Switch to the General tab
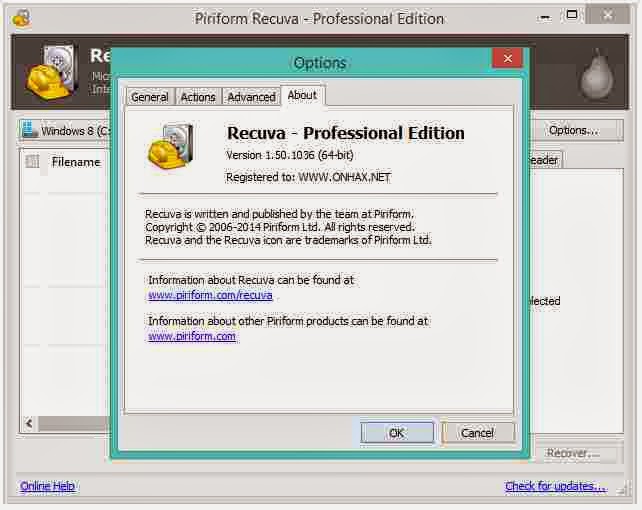The height and width of the screenshot is (510, 642). (x=150, y=97)
